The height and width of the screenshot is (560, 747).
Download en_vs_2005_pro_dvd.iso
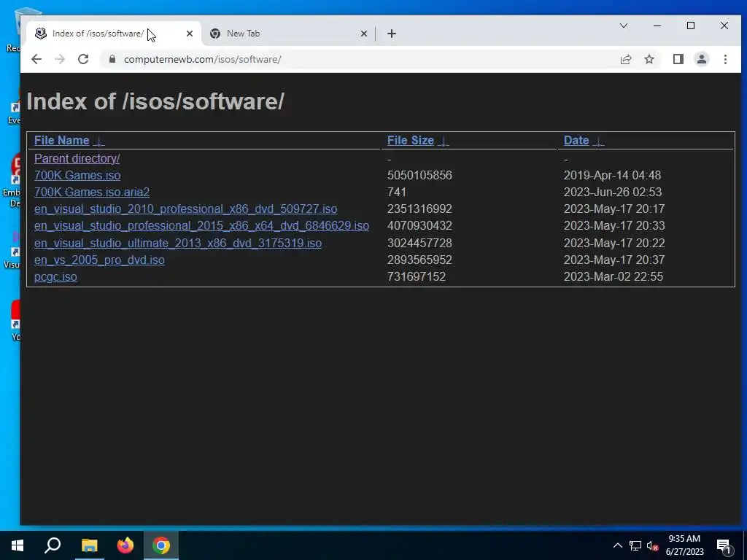click(99, 260)
